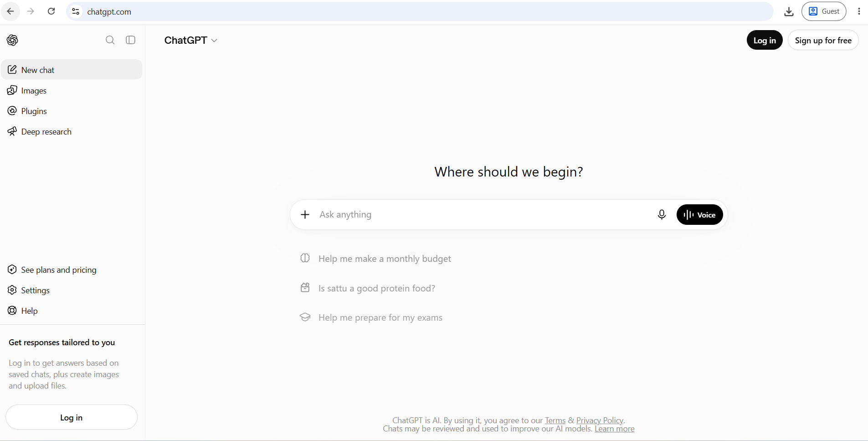Image resolution: width=868 pixels, height=441 pixels.
Task: Click the ChatGPT logo icon in sidebar
Action: pyautogui.click(x=12, y=40)
